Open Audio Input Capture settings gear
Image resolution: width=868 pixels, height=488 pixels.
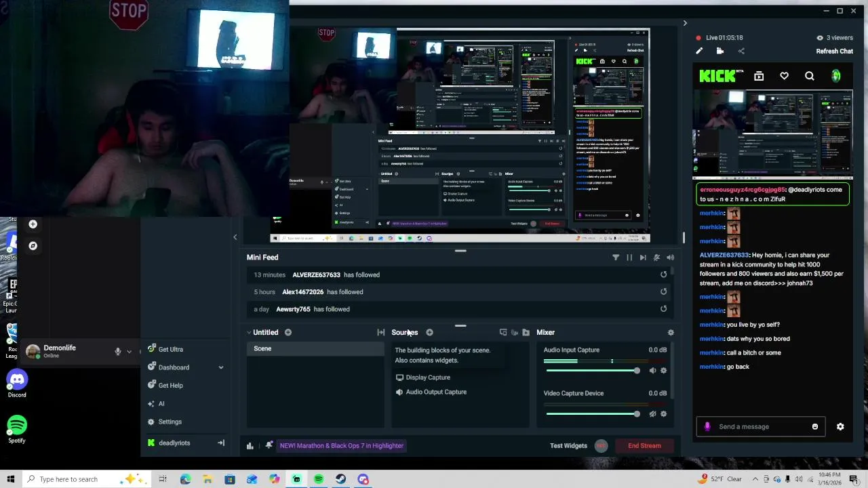[663, 371]
